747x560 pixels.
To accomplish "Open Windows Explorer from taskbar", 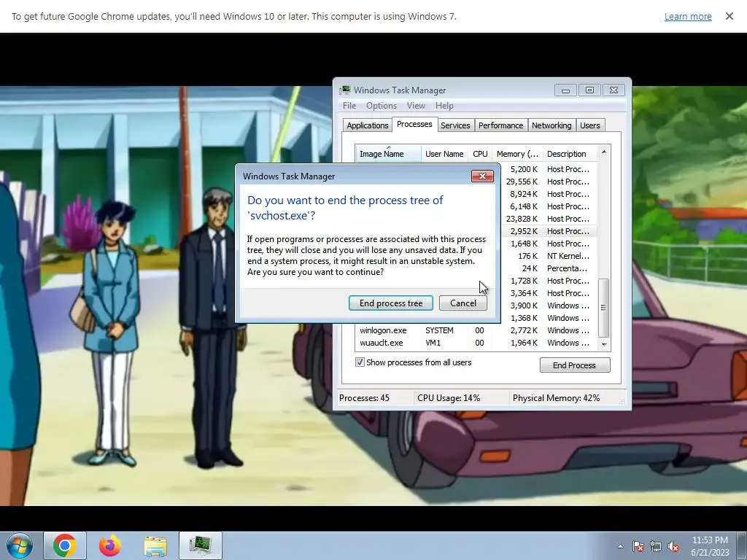I will click(x=155, y=546).
